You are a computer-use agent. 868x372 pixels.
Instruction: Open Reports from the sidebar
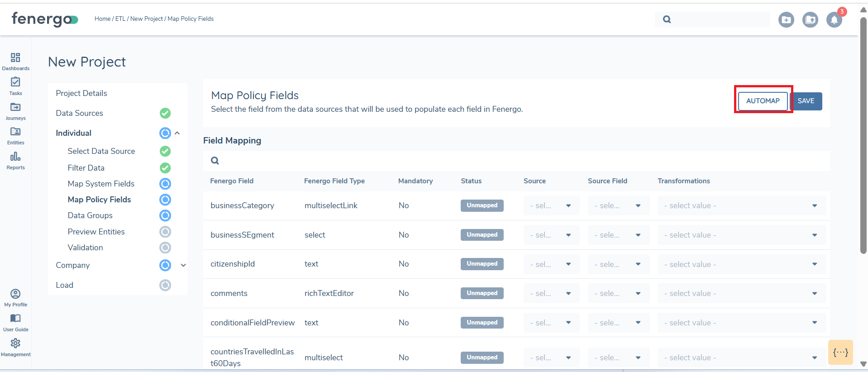(x=15, y=157)
